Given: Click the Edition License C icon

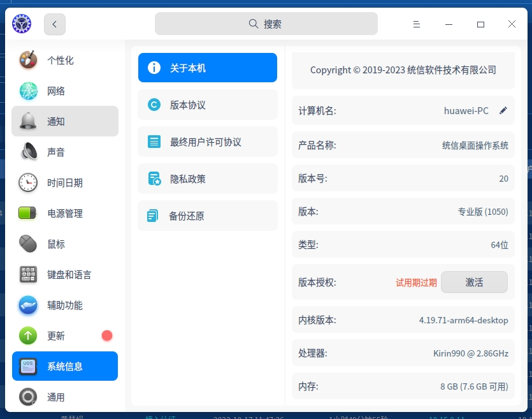Looking at the screenshot, I should 154,105.
